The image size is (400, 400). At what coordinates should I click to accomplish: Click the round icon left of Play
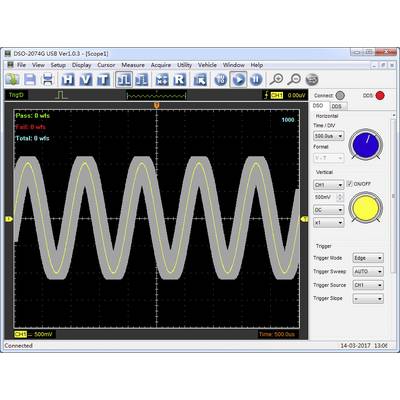[220, 80]
